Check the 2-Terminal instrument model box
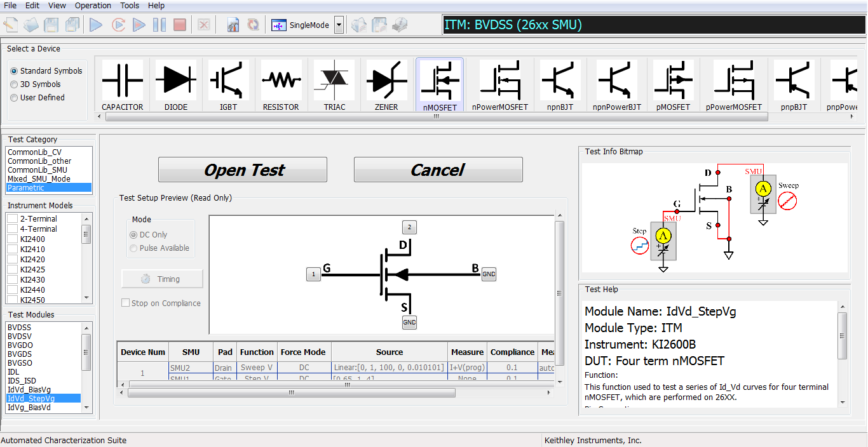Image resolution: width=868 pixels, height=447 pixels. point(12,219)
